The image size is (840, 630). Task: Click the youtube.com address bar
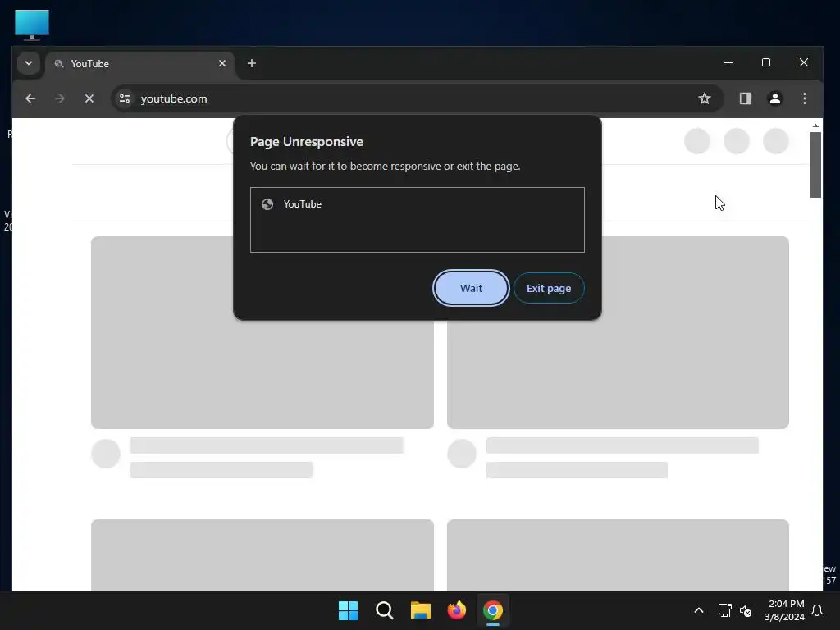pos(416,98)
